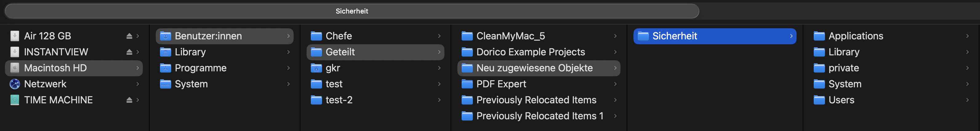Expand the Sicherheit folder chevron

click(791, 36)
